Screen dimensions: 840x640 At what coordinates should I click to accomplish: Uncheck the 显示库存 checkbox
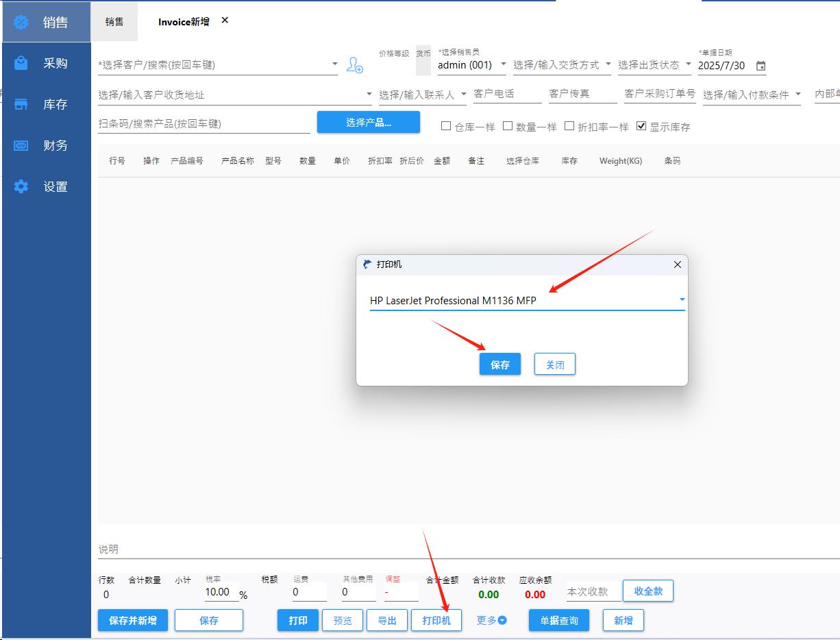click(x=641, y=126)
